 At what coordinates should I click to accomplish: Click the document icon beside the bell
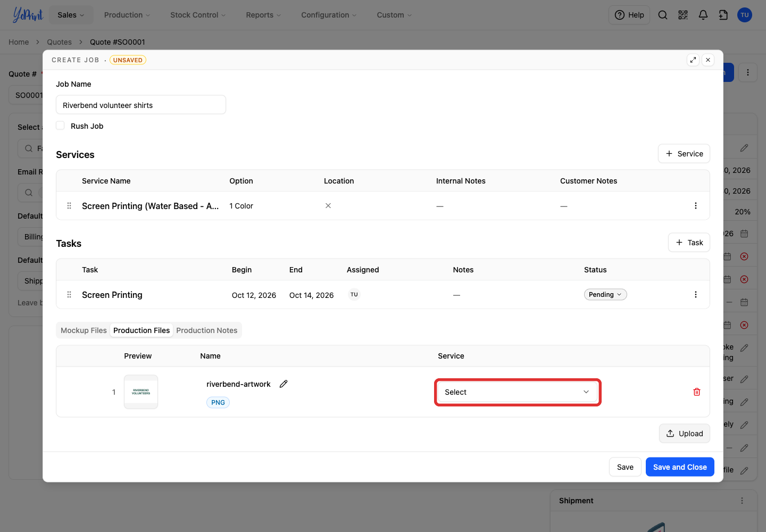[x=723, y=15]
